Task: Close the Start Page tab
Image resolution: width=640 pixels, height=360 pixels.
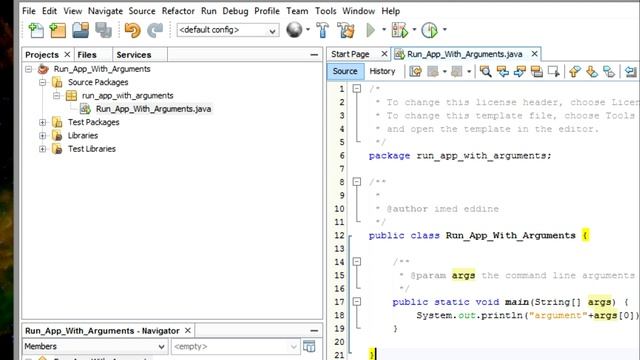Action: pyautogui.click(x=384, y=54)
